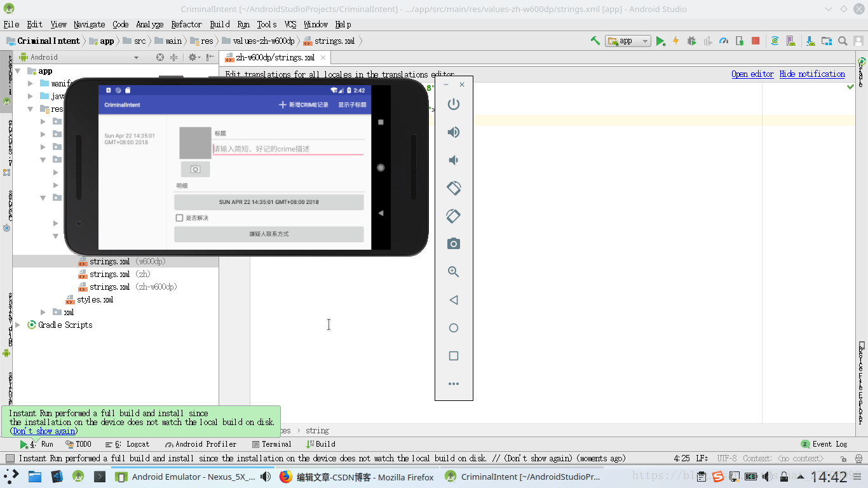Expand the xml folder tree node
Image resolution: width=868 pixels, height=488 pixels.
[43, 312]
